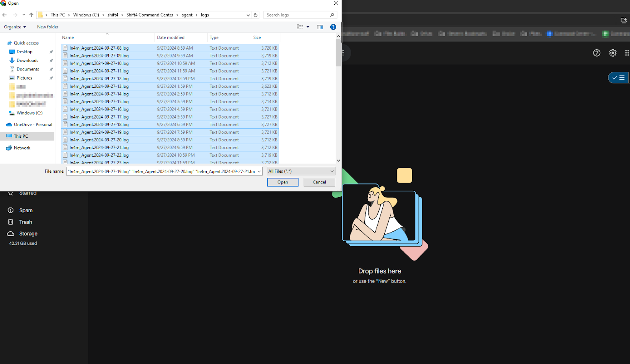Image resolution: width=630 pixels, height=364 pixels.
Task: Expand the address path history dropdown
Action: [x=248, y=15]
